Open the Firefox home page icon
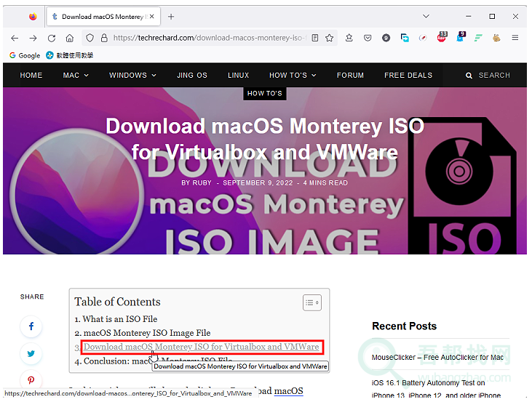 click(70, 38)
